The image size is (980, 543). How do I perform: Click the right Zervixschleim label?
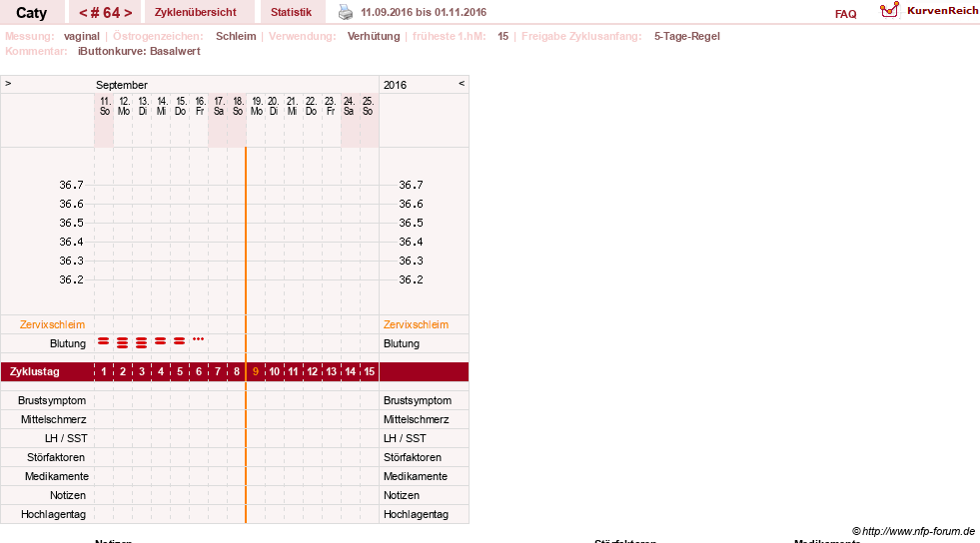pyautogui.click(x=416, y=324)
